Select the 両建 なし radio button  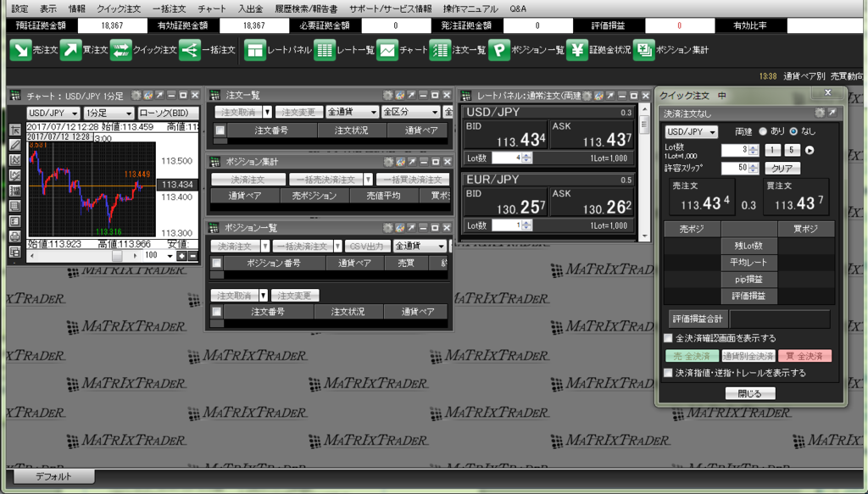click(x=793, y=131)
